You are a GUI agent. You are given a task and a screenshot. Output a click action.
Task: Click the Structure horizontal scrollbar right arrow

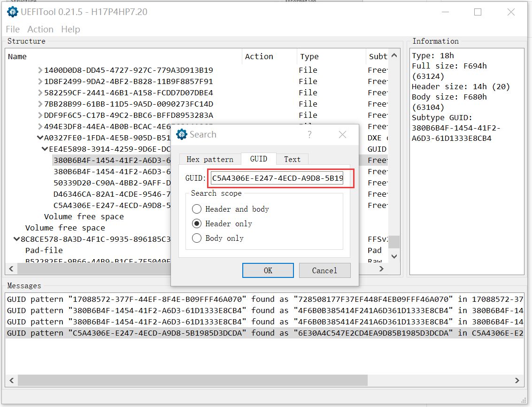381,269
